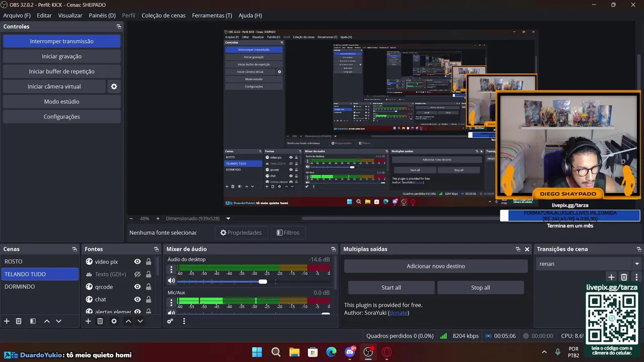
Task: Open transition properties three-dot menu
Action: click(636, 277)
